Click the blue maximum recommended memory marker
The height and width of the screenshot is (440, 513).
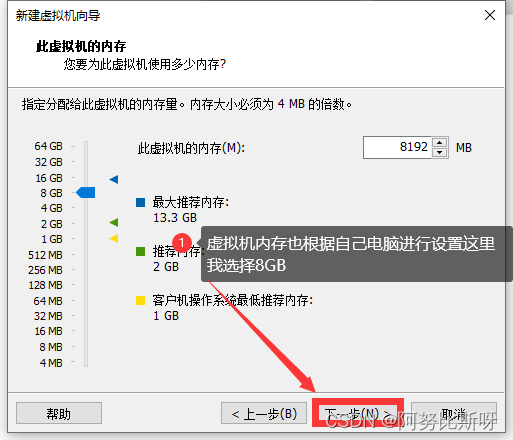coord(114,179)
